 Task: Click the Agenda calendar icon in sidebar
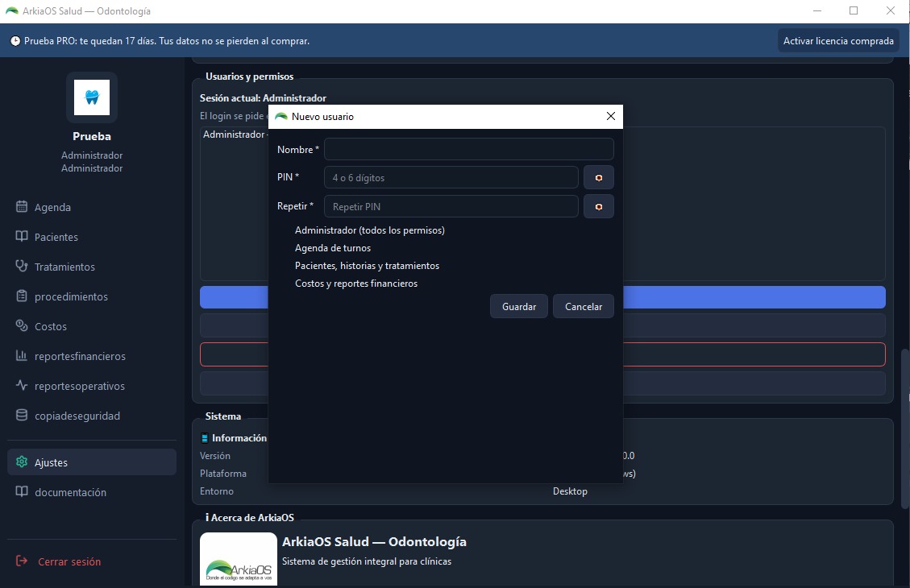[x=22, y=206]
